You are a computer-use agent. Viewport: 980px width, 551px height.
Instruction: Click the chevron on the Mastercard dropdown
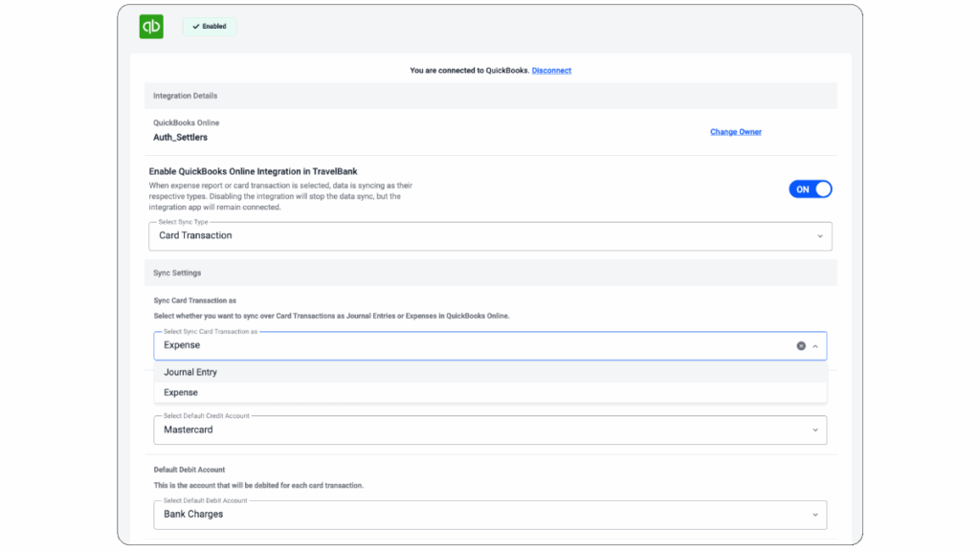[818, 430]
